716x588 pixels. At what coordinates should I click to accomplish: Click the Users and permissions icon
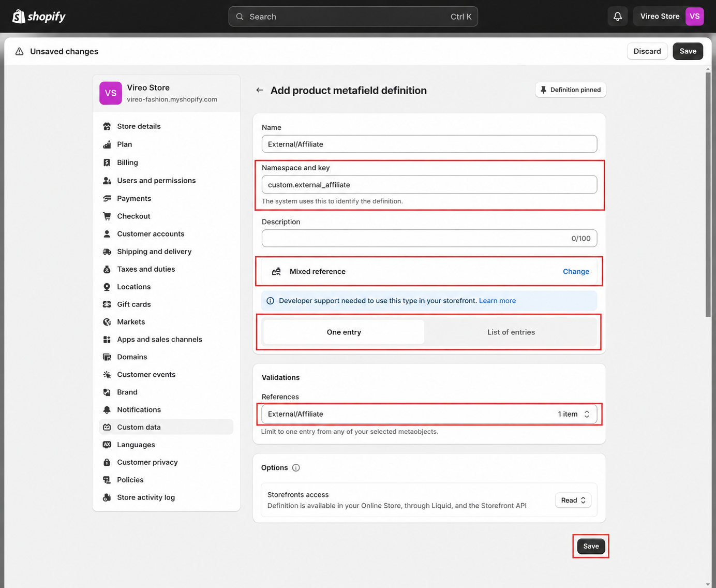click(x=107, y=181)
